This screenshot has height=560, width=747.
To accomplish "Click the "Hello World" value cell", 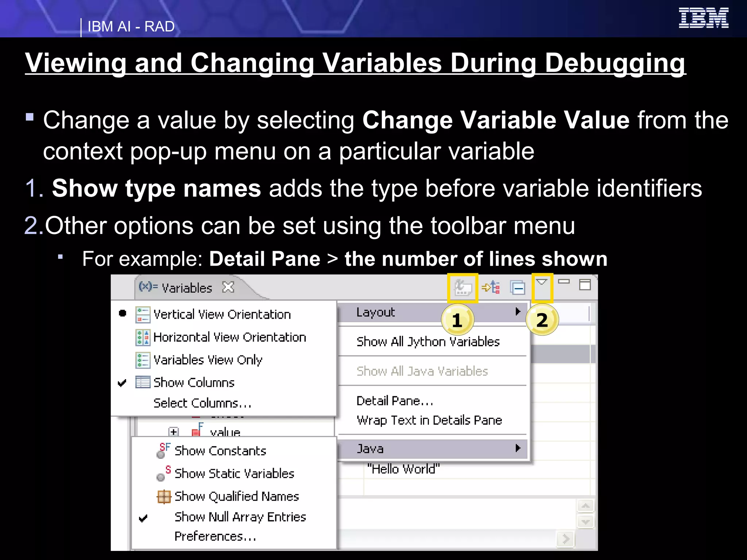I will point(404,469).
